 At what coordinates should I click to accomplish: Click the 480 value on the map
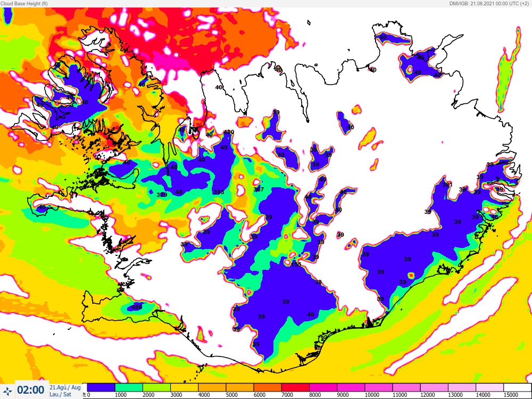[x=229, y=132]
